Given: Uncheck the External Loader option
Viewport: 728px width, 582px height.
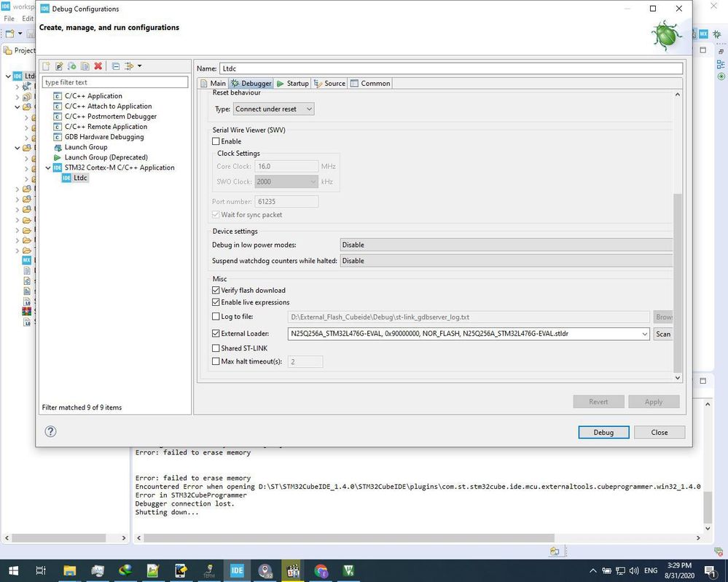Looking at the screenshot, I should coord(216,333).
